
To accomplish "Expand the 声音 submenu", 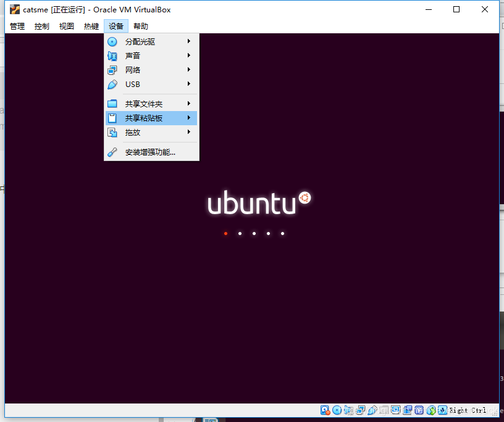I will pyautogui.click(x=151, y=56).
